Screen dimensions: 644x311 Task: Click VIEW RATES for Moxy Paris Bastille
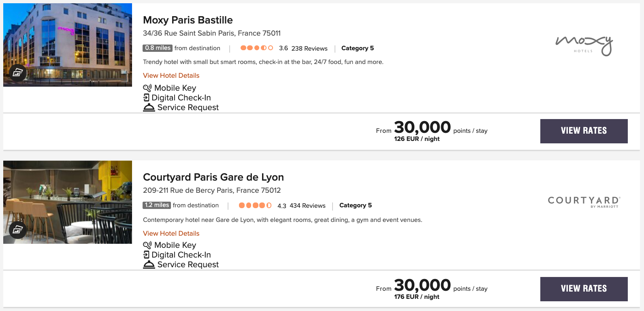[584, 131]
